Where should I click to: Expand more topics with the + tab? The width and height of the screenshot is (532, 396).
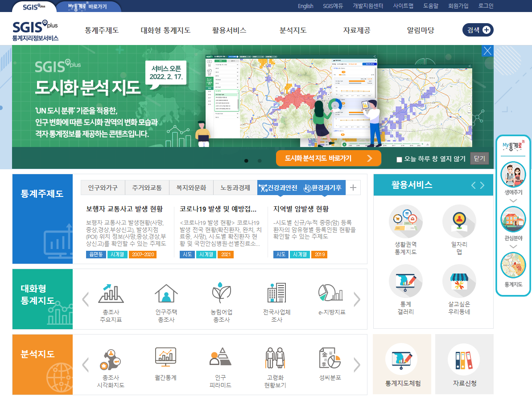tap(353, 188)
